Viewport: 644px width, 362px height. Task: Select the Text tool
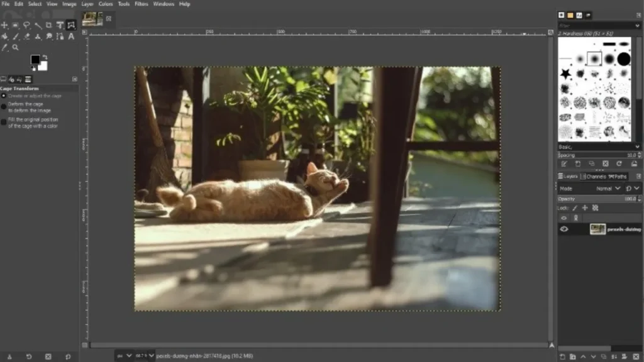tap(71, 36)
